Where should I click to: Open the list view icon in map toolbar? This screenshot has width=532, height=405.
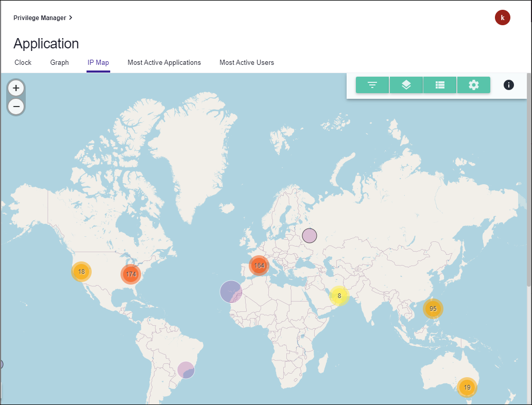click(439, 85)
